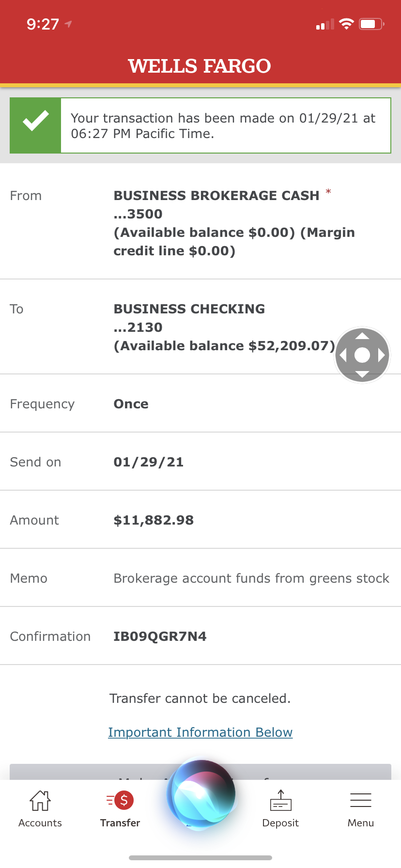Select the confirmation number IB09QGR7N4
Screen dimensions: 401x868
pyautogui.click(x=160, y=636)
